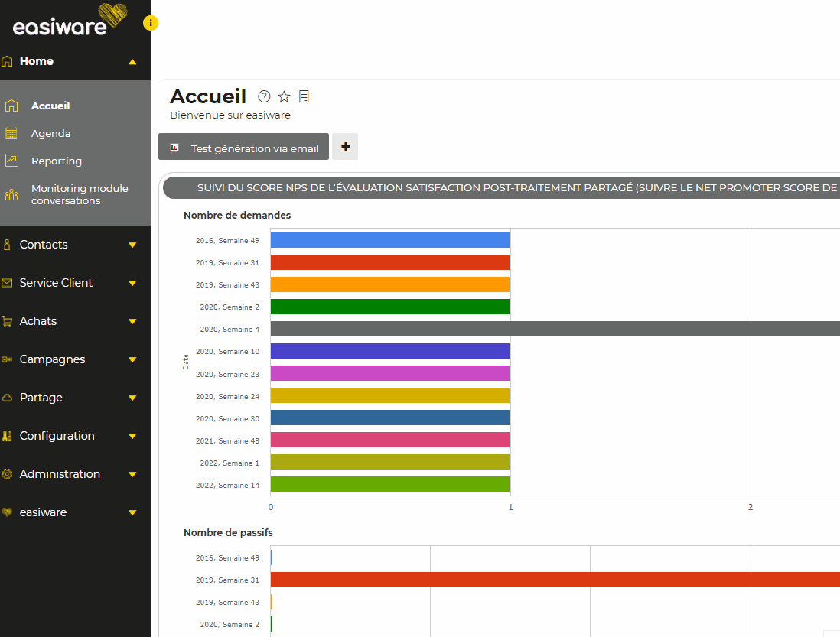Expand the Campagnes dropdown arrow
Viewport: 840px width, 637px height.
pos(132,360)
